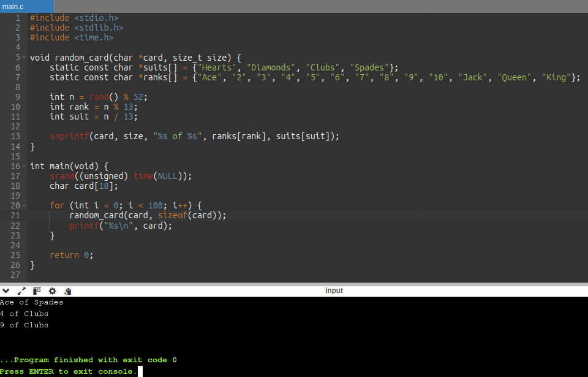Select the input console tab label
This screenshot has width=588, height=377.
tap(334, 291)
